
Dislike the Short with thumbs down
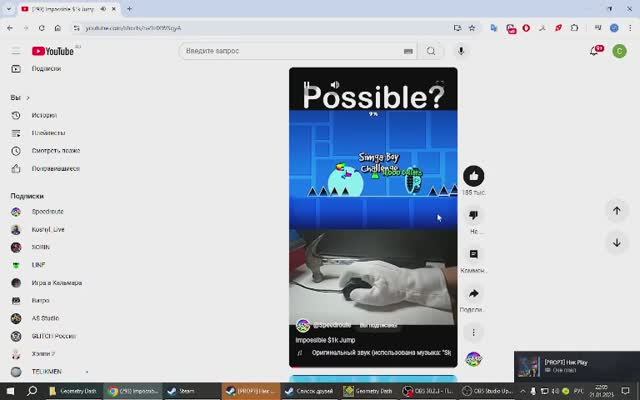coord(473,215)
